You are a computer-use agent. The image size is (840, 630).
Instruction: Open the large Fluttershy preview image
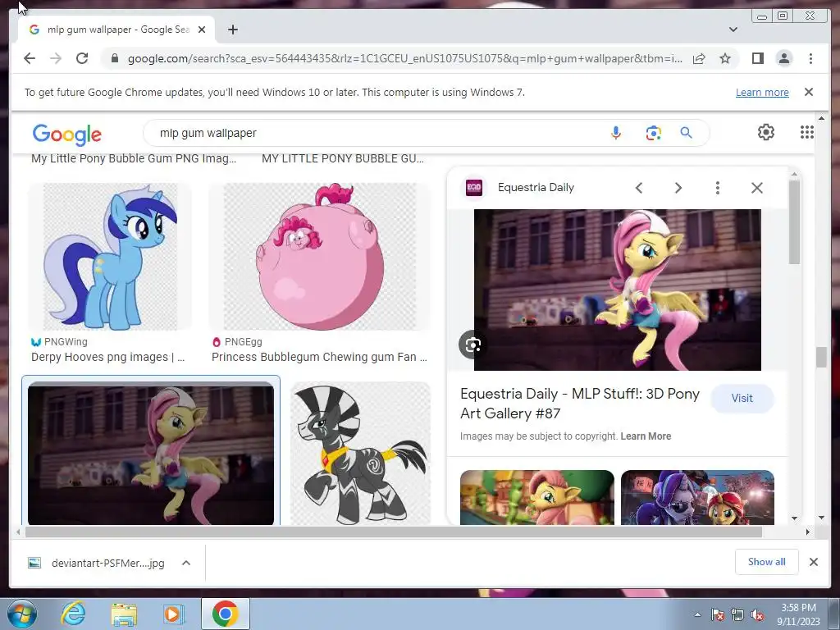click(617, 290)
